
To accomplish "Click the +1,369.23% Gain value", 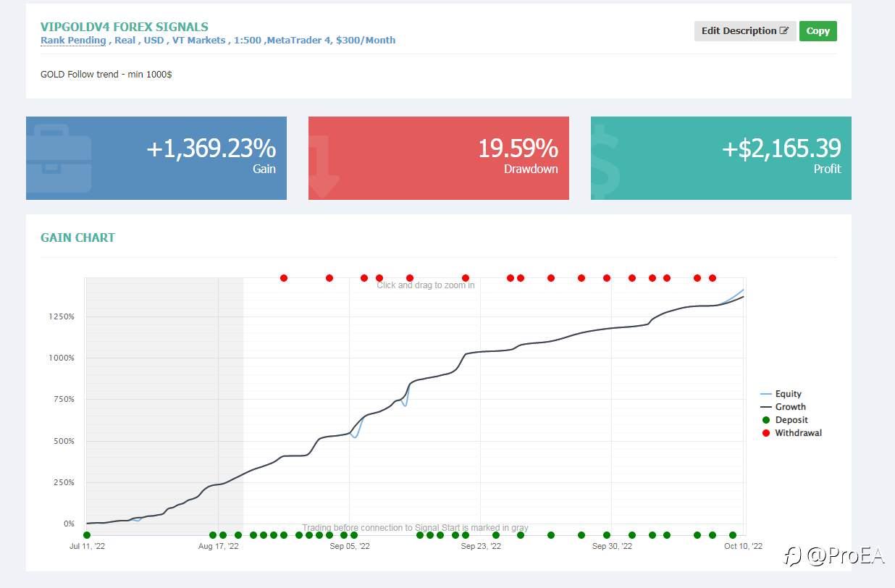I will (211, 148).
